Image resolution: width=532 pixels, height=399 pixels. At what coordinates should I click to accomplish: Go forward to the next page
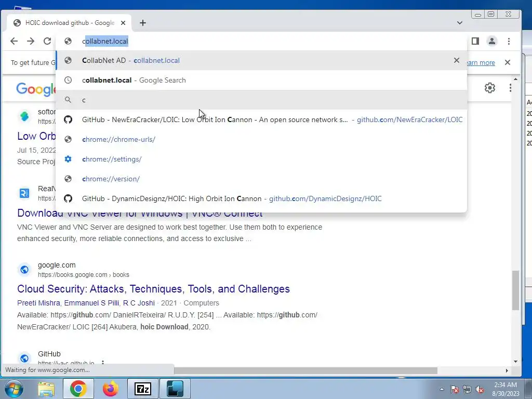tap(31, 41)
